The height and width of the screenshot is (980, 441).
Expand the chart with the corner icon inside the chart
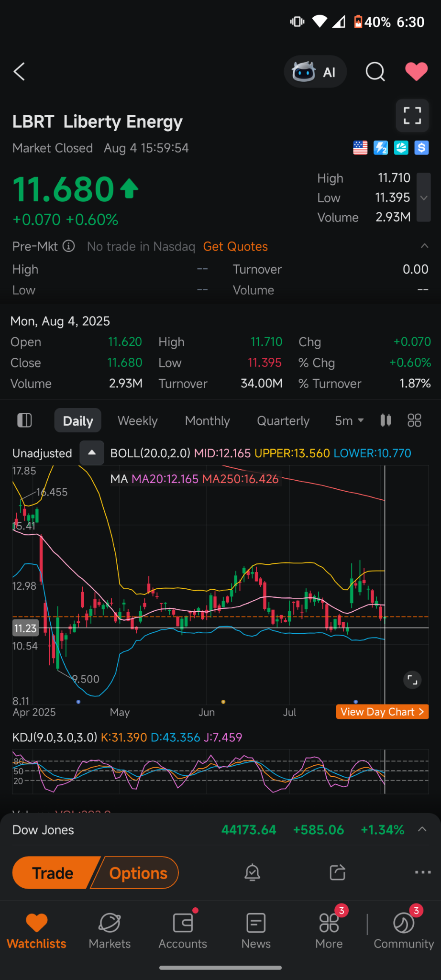[x=412, y=680]
